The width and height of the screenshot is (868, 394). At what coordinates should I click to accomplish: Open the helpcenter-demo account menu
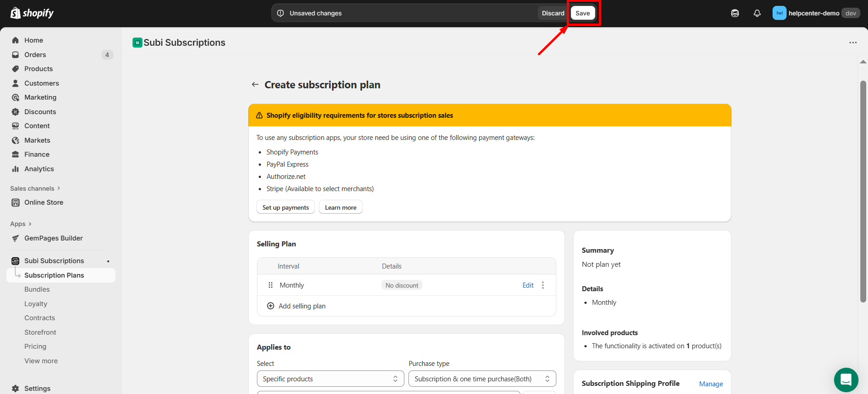pos(815,13)
